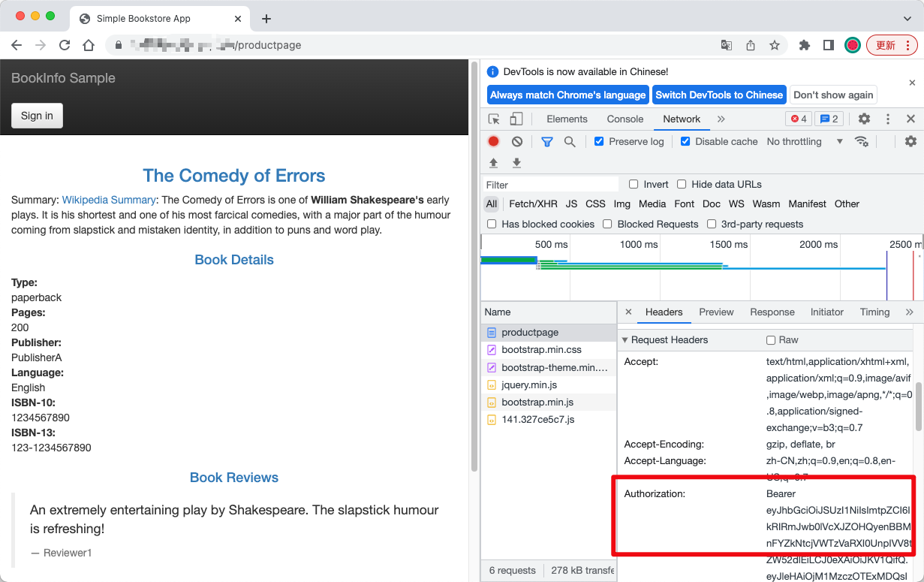The height and width of the screenshot is (582, 924).
Task: Check Blocked Requests option
Action: tap(607, 224)
